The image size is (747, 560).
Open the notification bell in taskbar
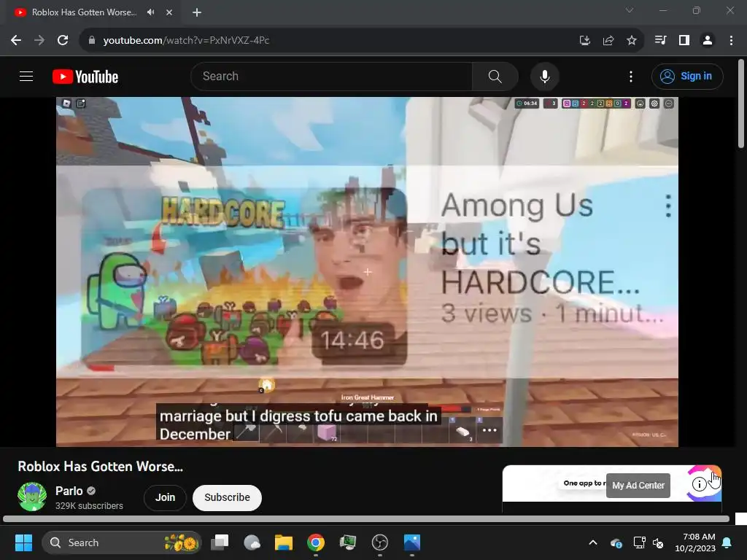[727, 542]
